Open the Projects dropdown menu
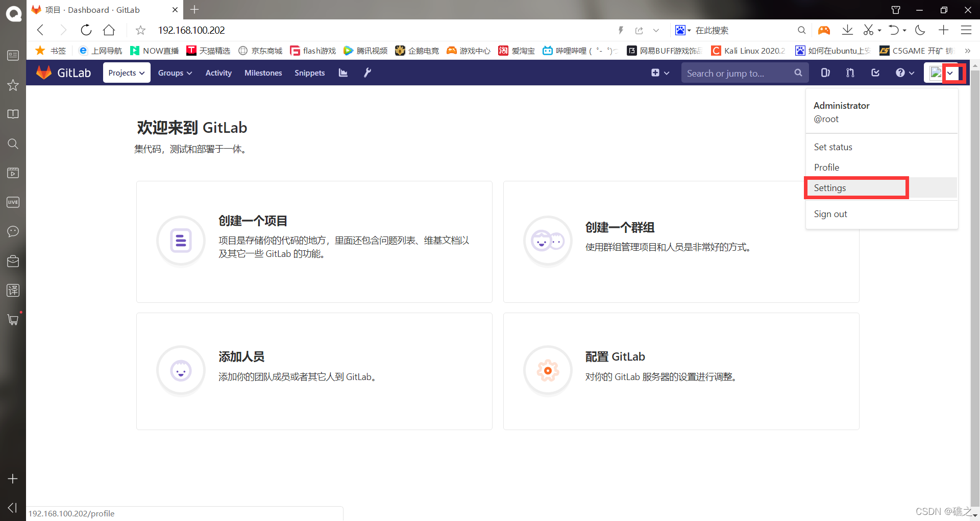This screenshot has width=980, height=521. pos(127,73)
